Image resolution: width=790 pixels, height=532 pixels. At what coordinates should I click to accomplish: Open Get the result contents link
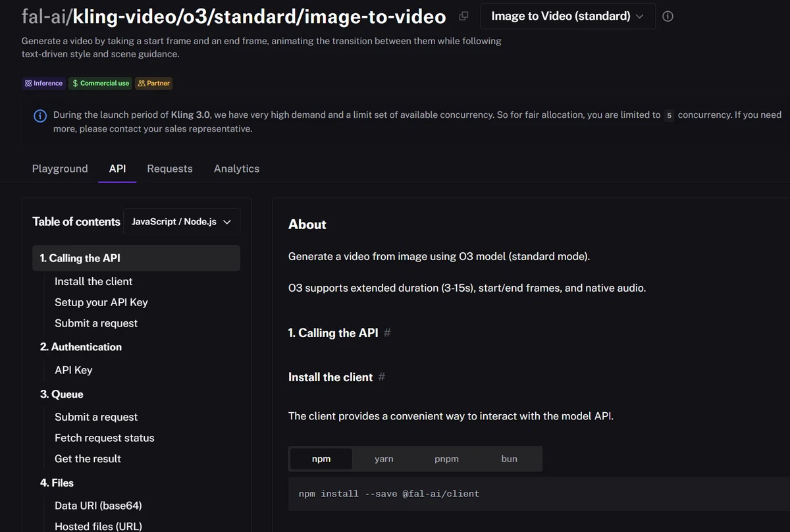pyautogui.click(x=88, y=459)
